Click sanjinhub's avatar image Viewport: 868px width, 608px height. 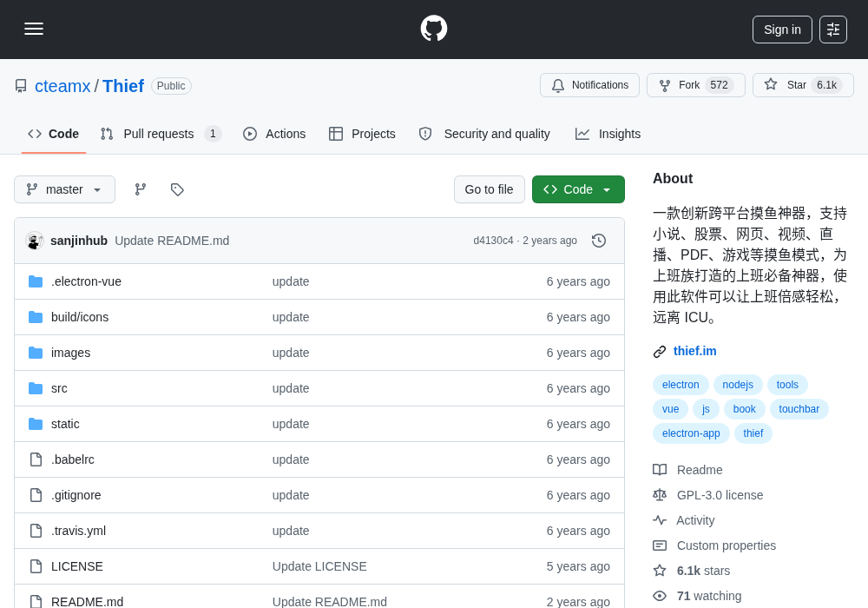(35, 241)
